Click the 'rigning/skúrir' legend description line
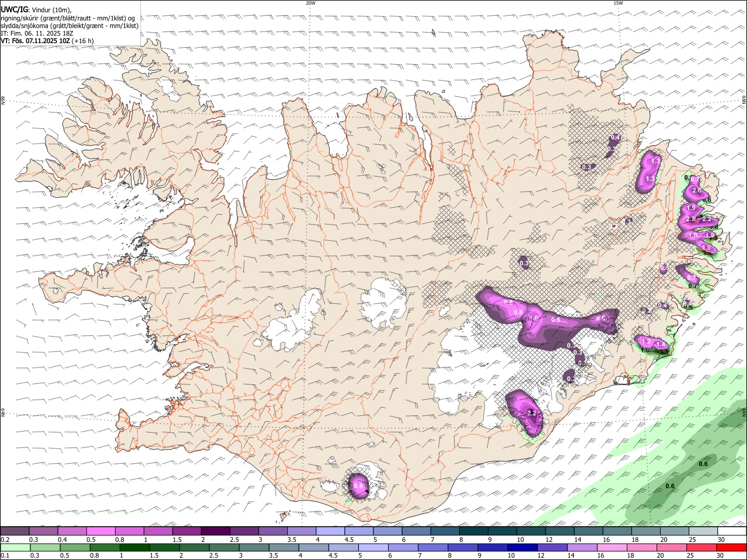Screen dimensions: 747x560 [68, 18]
